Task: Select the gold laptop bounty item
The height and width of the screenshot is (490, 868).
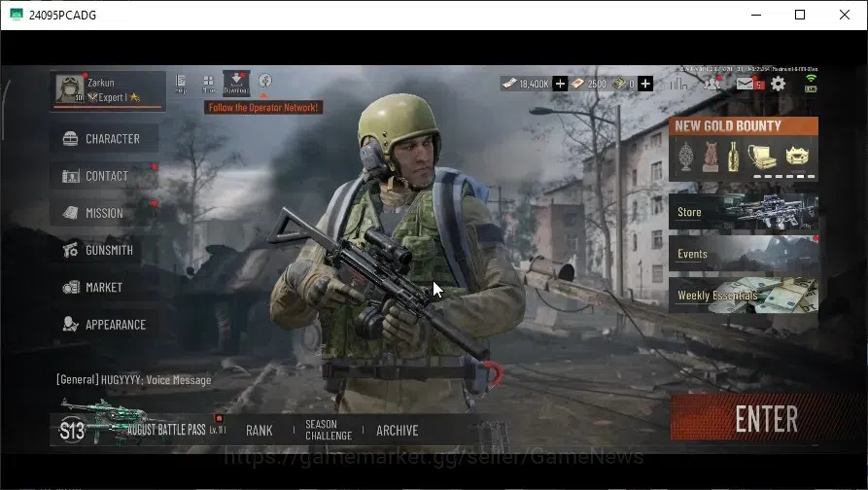Action: coord(762,157)
